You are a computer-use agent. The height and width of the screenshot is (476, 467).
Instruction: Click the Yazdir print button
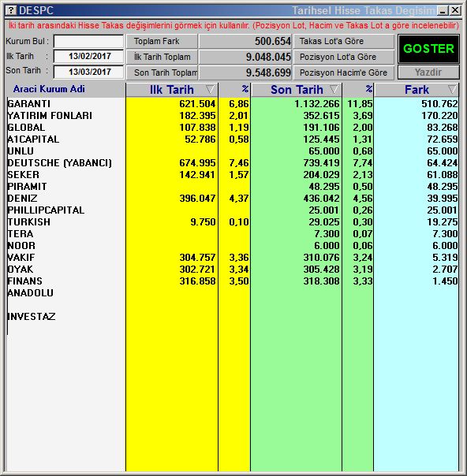point(428,73)
